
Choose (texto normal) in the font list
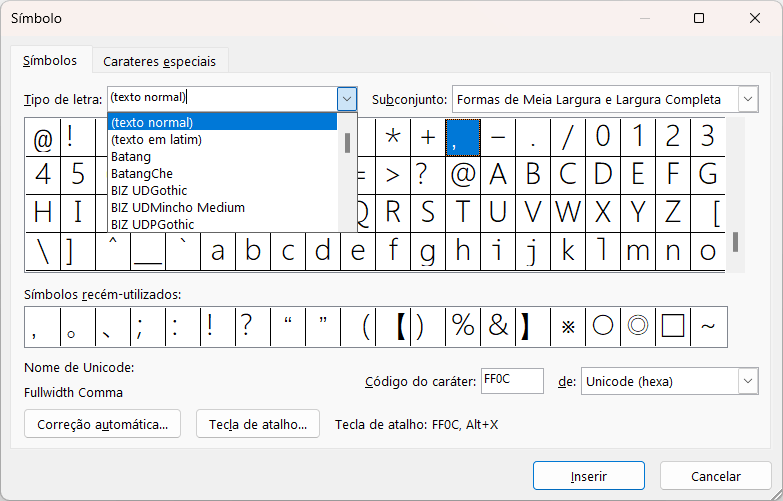[222, 122]
